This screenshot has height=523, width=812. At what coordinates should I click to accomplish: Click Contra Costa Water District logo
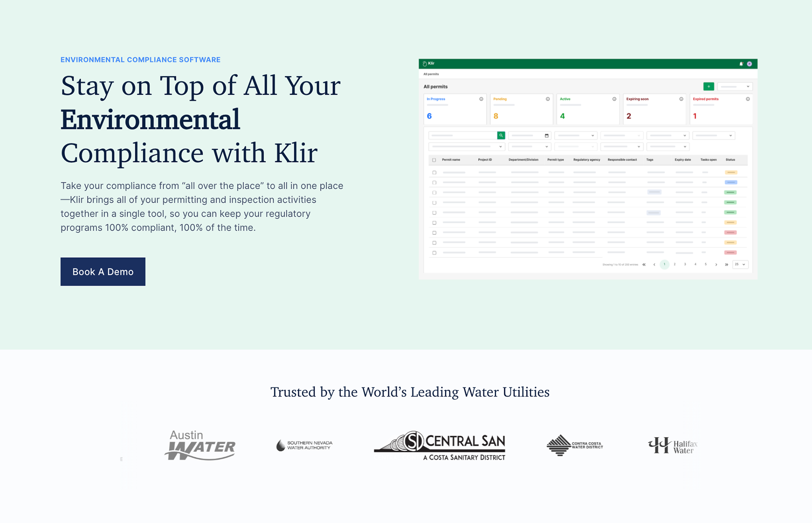575,445
